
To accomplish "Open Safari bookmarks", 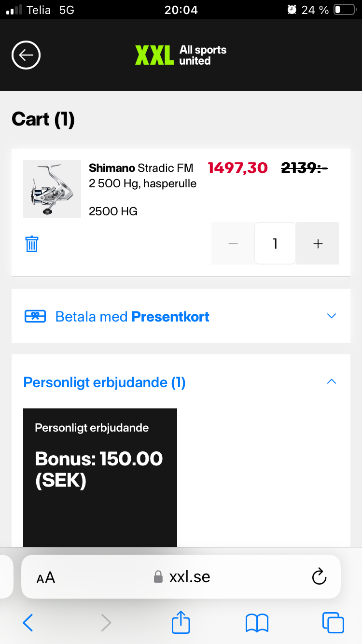I will [257, 623].
